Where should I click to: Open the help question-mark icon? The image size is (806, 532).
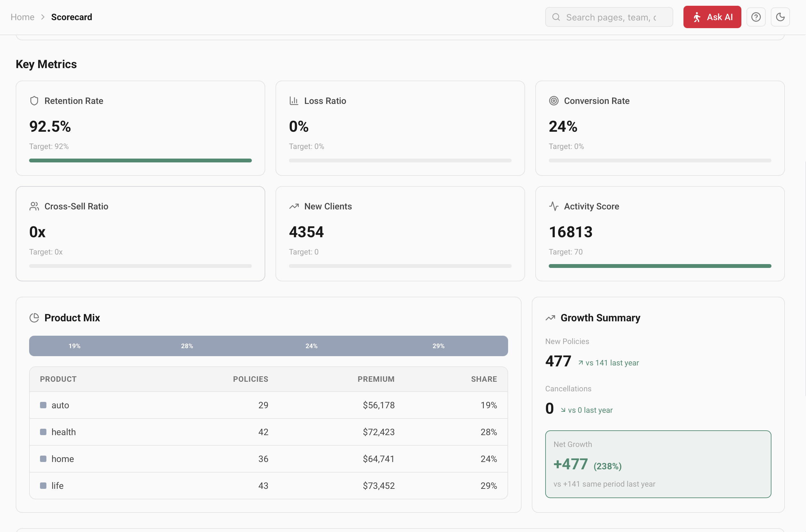pos(756,17)
